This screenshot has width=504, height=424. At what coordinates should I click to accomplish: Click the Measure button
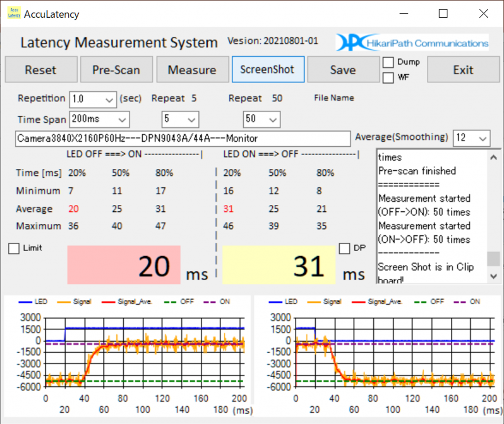(x=192, y=69)
